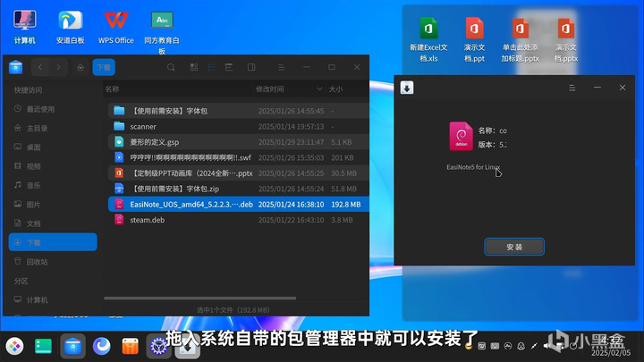
Task: Open 回收站 in sidebar
Action: [53, 261]
